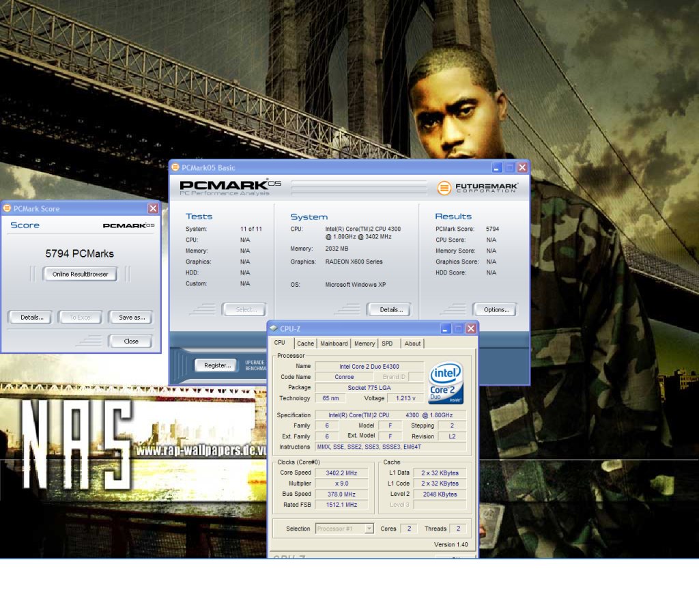The width and height of the screenshot is (699, 616).
Task: Click the L1 Code 2 x 32 KBytes value
Action: [x=440, y=484]
